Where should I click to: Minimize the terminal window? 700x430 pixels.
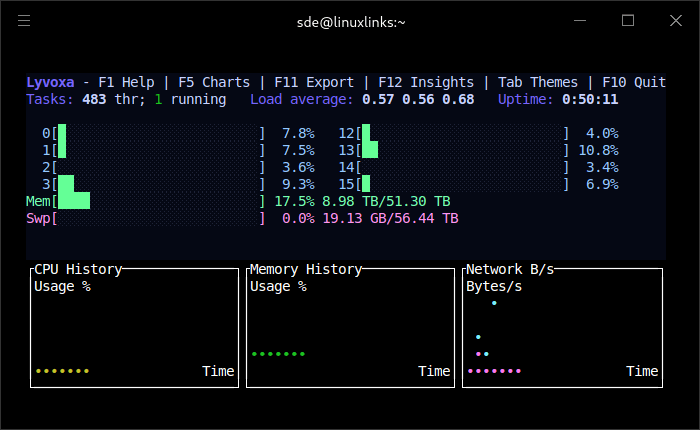click(x=581, y=21)
